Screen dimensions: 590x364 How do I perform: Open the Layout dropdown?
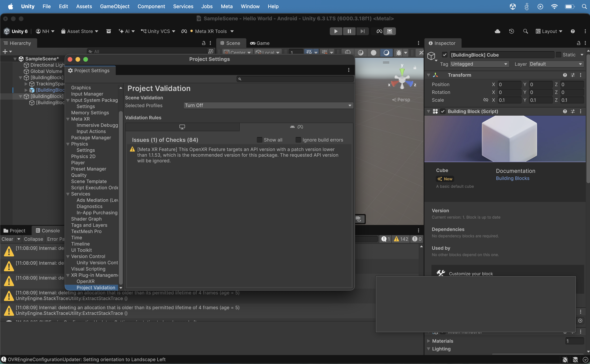549,31
